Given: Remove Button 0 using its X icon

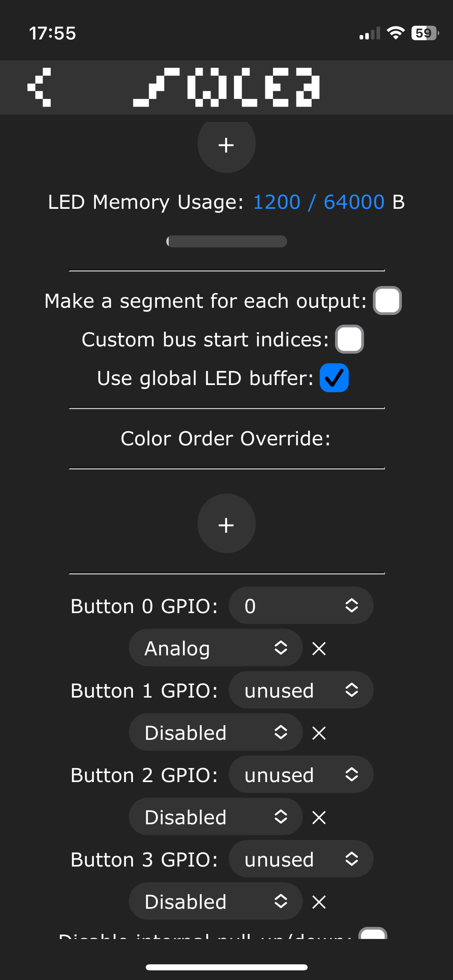Looking at the screenshot, I should click(319, 649).
